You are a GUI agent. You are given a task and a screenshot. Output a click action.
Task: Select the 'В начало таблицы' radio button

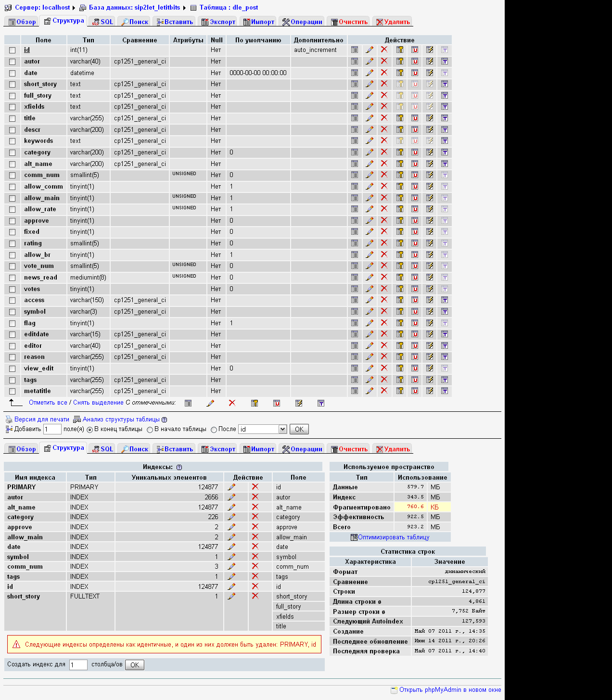click(150, 430)
